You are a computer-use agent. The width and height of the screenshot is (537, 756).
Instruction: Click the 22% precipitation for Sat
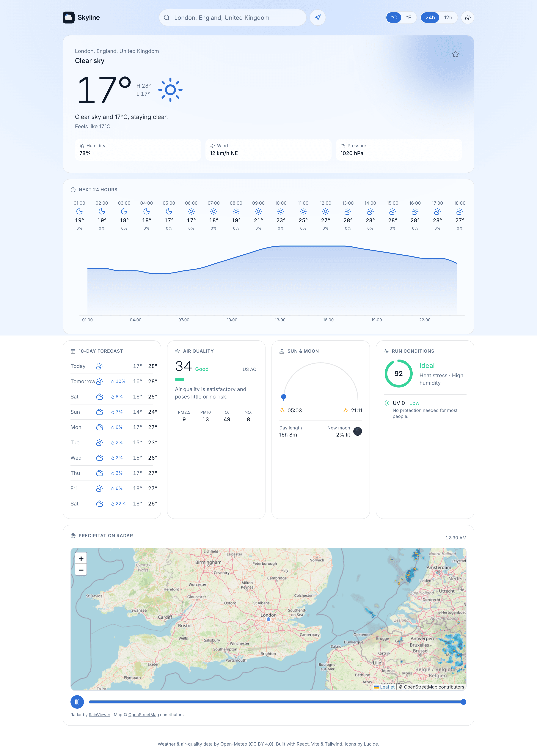tap(118, 504)
